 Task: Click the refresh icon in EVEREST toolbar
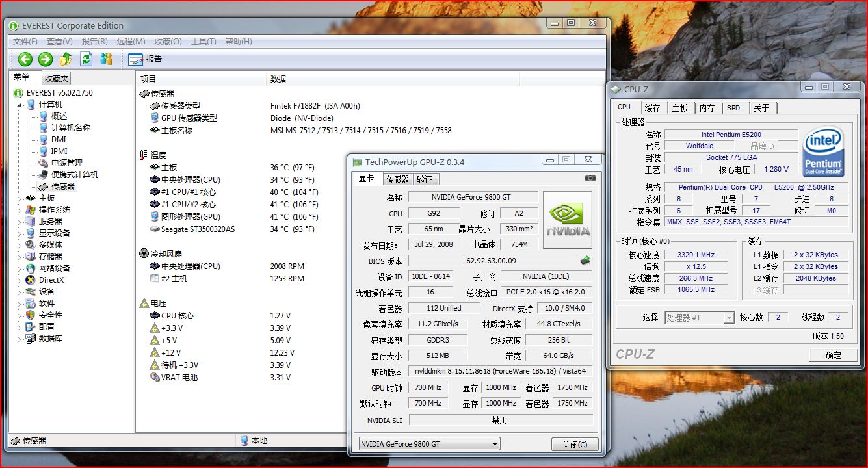[x=86, y=59]
